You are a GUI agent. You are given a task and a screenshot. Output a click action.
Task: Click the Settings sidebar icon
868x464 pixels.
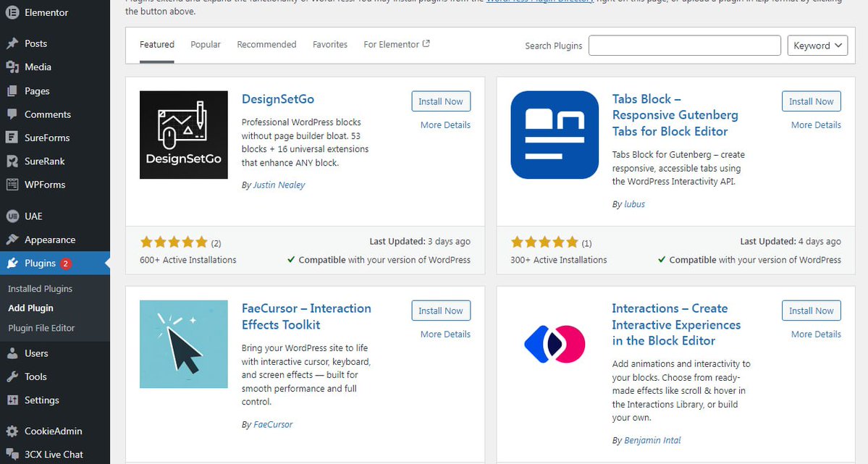12,400
